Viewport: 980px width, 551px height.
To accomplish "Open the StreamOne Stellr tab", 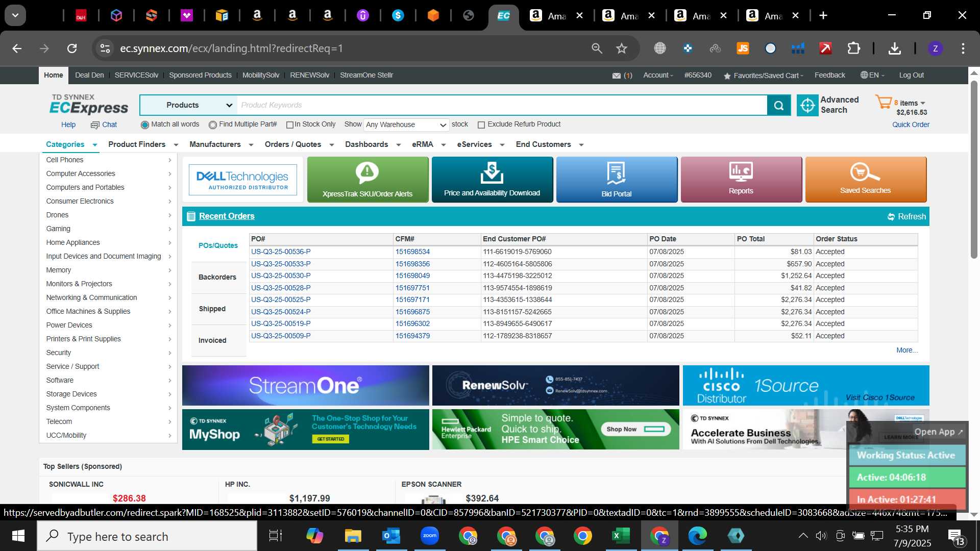I will coord(366,75).
